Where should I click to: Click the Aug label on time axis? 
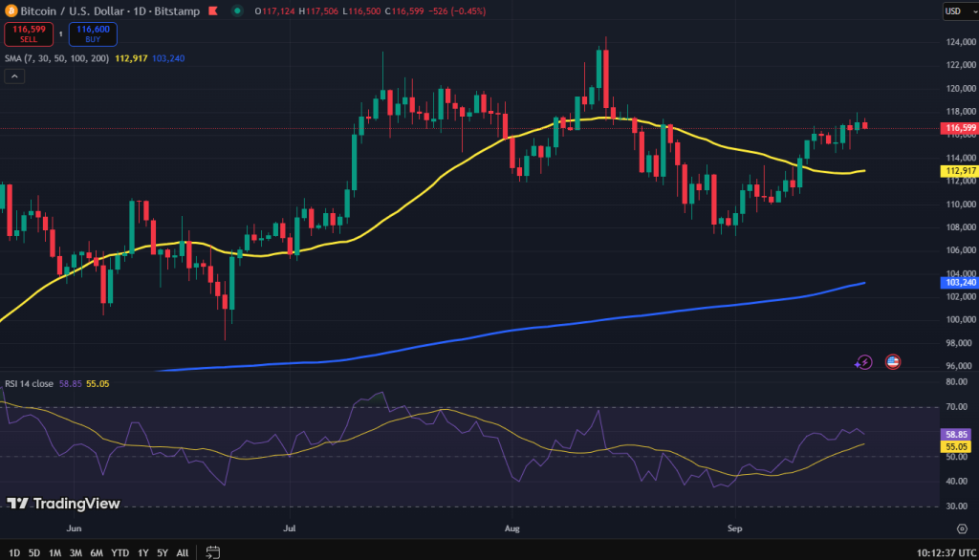512,528
